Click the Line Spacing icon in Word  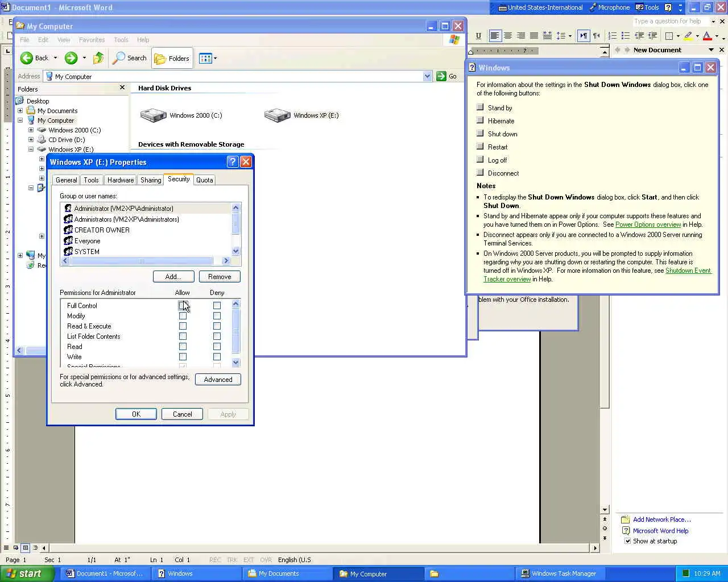561,36
